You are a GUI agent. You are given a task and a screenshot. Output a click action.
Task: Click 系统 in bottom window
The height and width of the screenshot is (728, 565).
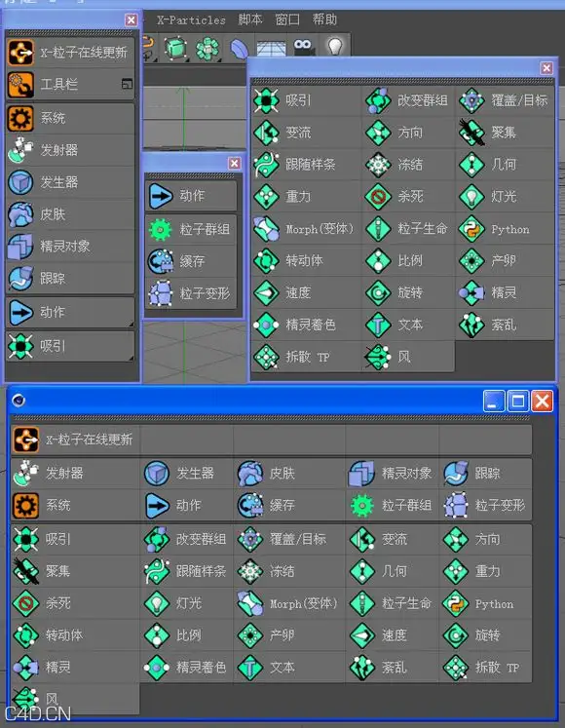click(x=76, y=506)
